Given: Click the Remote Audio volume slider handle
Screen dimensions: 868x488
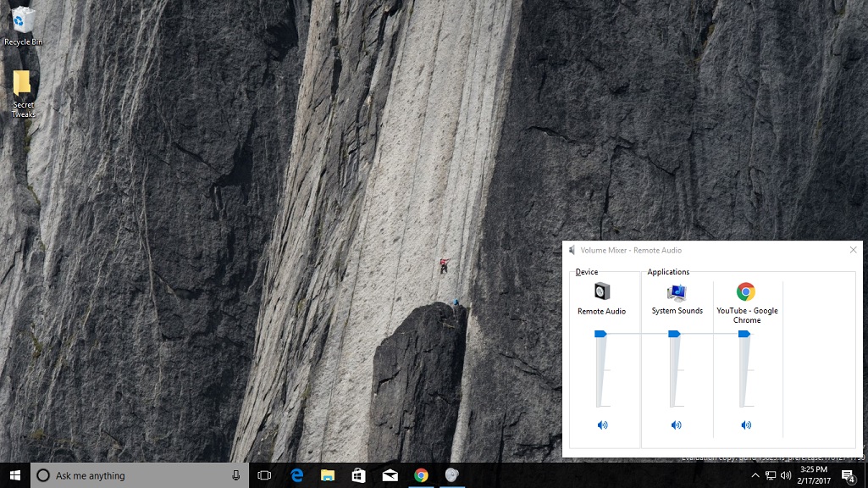Looking at the screenshot, I should pyautogui.click(x=600, y=335).
